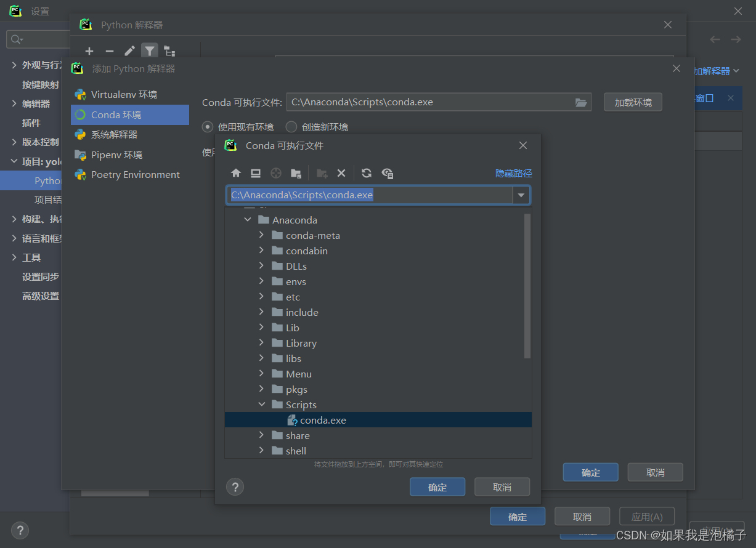The height and width of the screenshot is (548, 756).
Task: Remove interpreter with minus icon
Action: 110,51
